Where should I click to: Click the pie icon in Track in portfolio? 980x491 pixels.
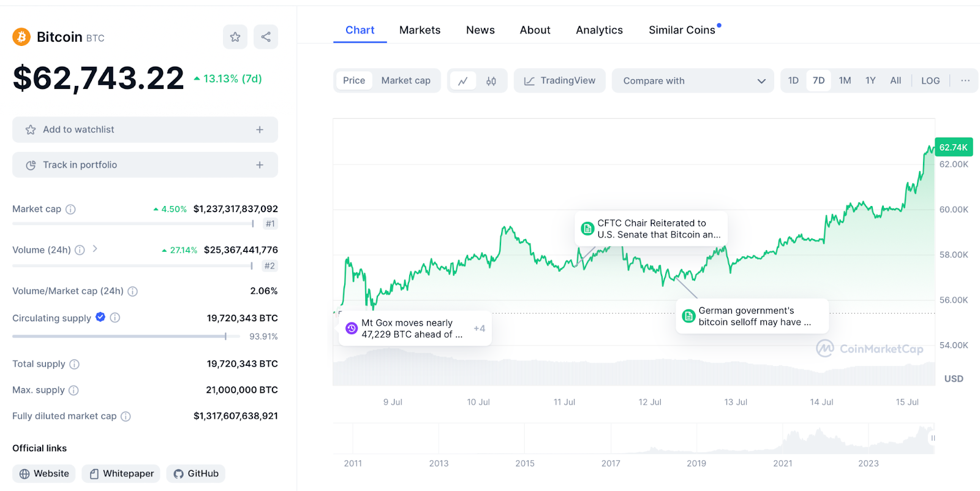(31, 165)
